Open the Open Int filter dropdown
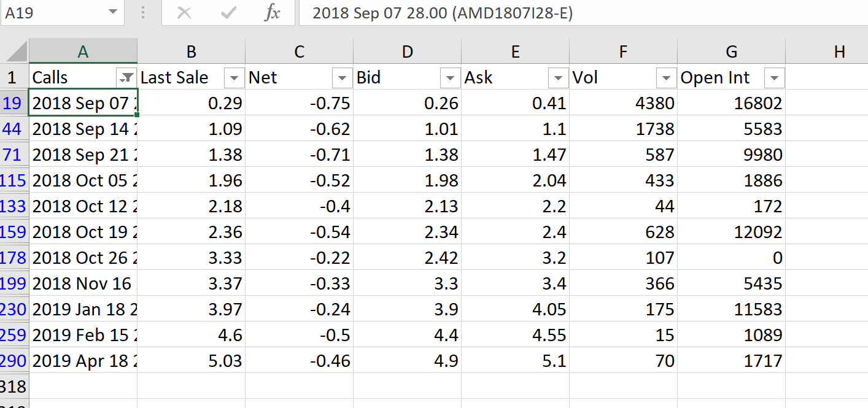 tap(774, 78)
